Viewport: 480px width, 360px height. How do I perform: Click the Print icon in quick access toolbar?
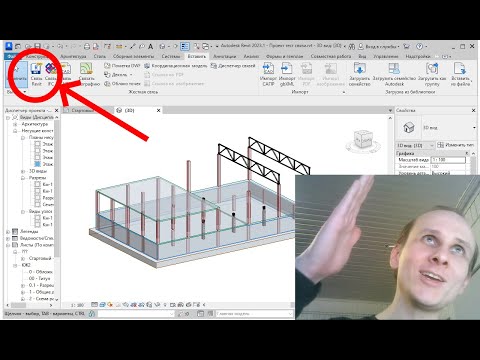pos(87,46)
